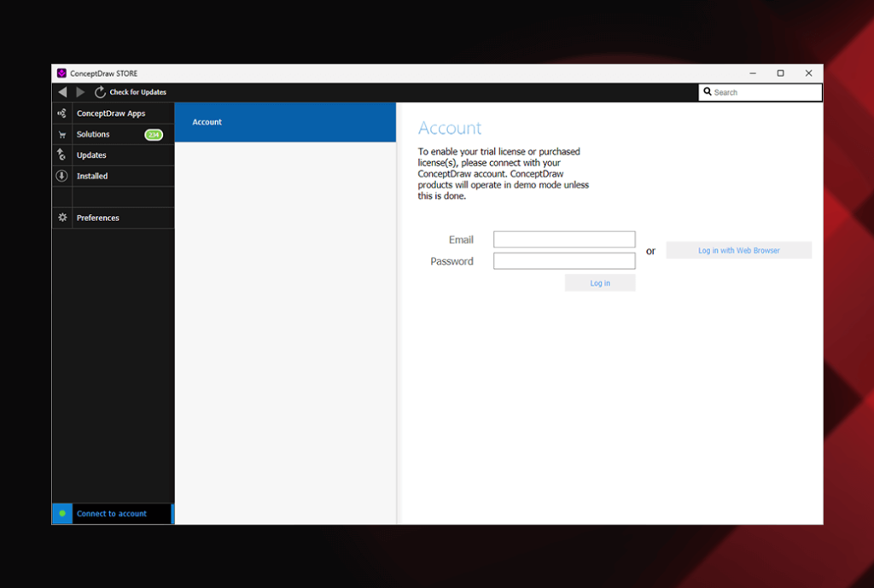Click the Installed download icon
The image size is (874, 588).
point(61,176)
